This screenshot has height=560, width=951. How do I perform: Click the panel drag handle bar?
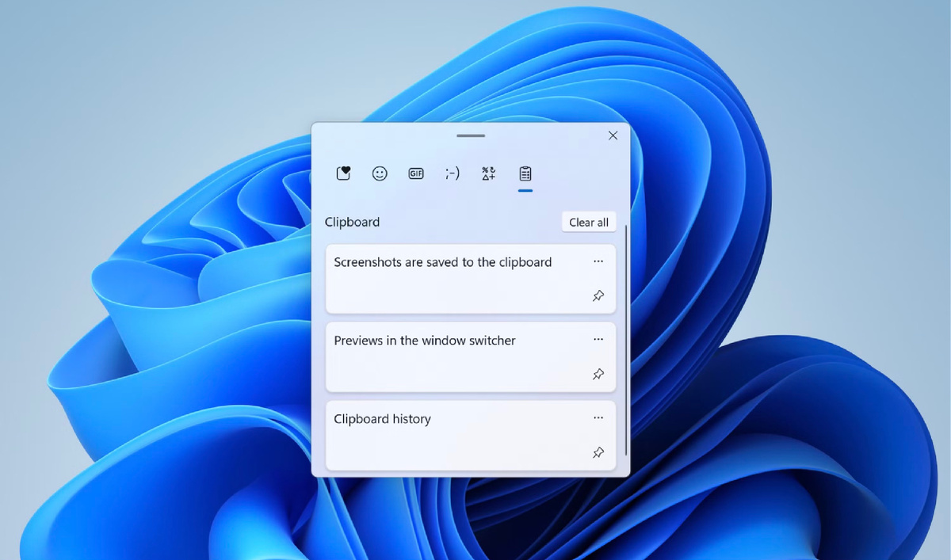coord(471,135)
